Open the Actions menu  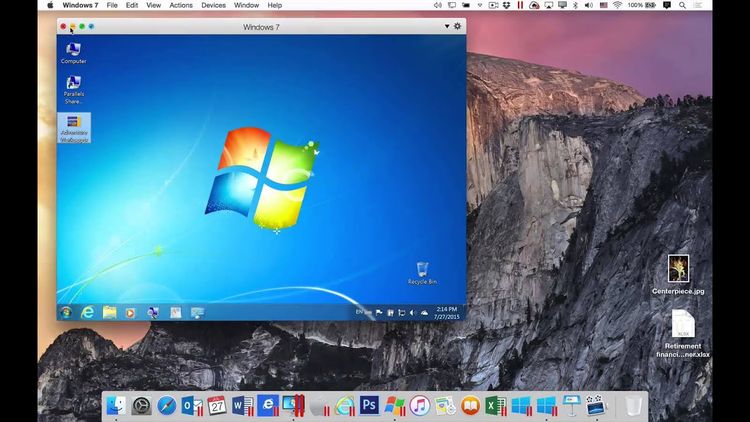(x=181, y=5)
